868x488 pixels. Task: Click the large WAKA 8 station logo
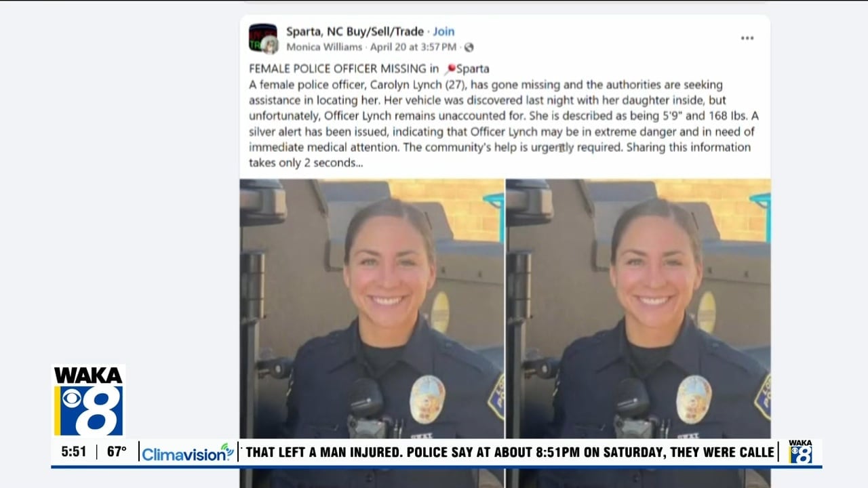click(89, 401)
